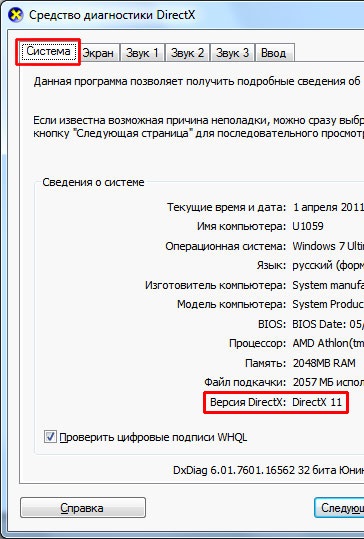Click the Имя компьютера label
The image size is (364, 539).
click(241, 227)
